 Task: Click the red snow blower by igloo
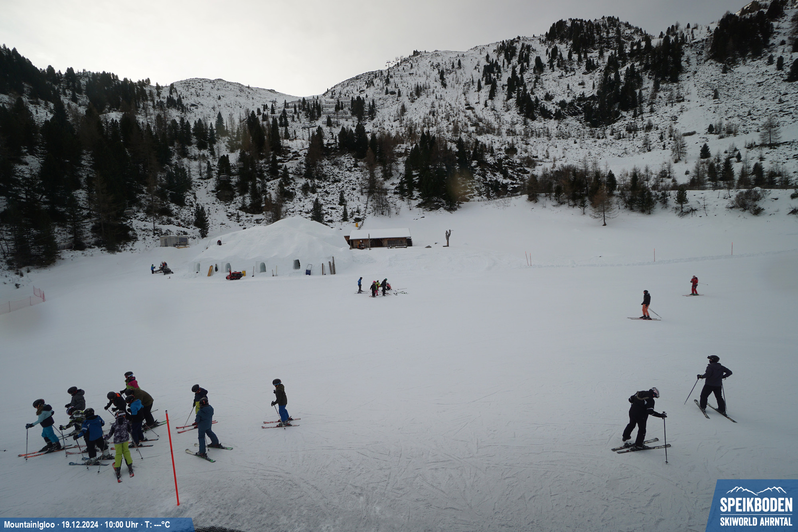235,275
